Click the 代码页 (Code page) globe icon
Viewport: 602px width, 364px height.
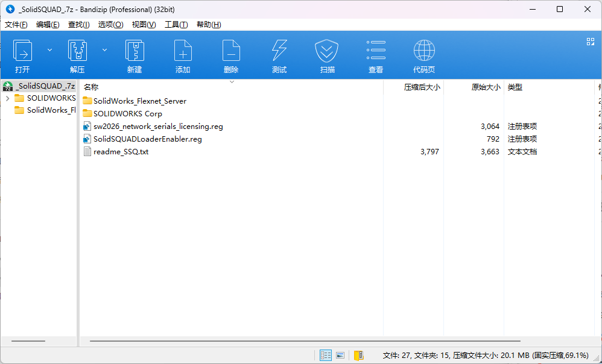point(424,51)
